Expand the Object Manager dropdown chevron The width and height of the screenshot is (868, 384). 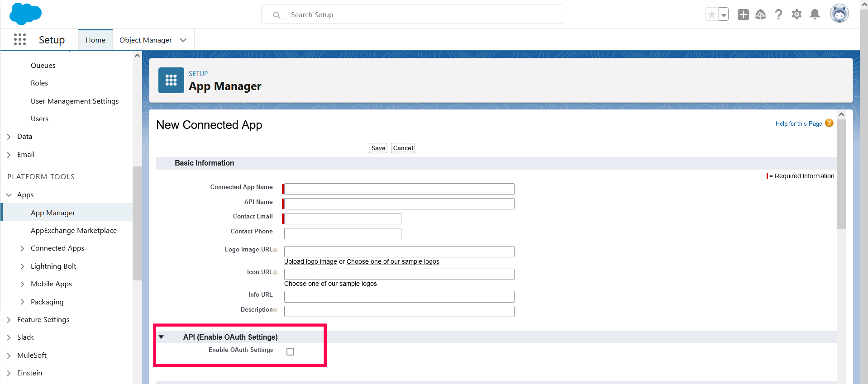pos(183,40)
